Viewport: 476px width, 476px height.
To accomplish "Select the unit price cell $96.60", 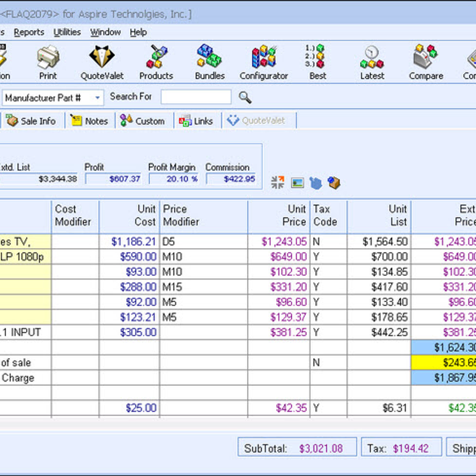I will pyautogui.click(x=279, y=302).
